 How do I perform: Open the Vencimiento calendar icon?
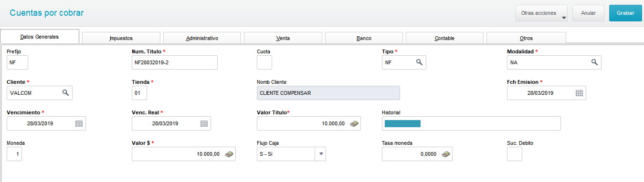tap(79, 123)
